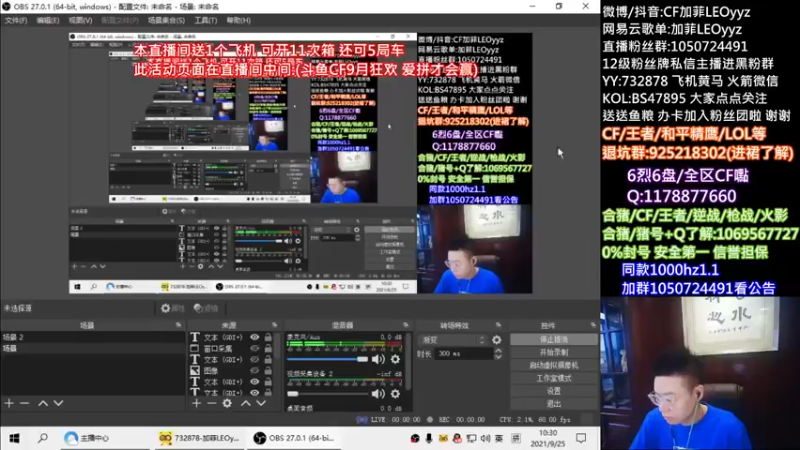Remove selected source with minus icon
This screenshot has width=800, height=450.
[211, 403]
